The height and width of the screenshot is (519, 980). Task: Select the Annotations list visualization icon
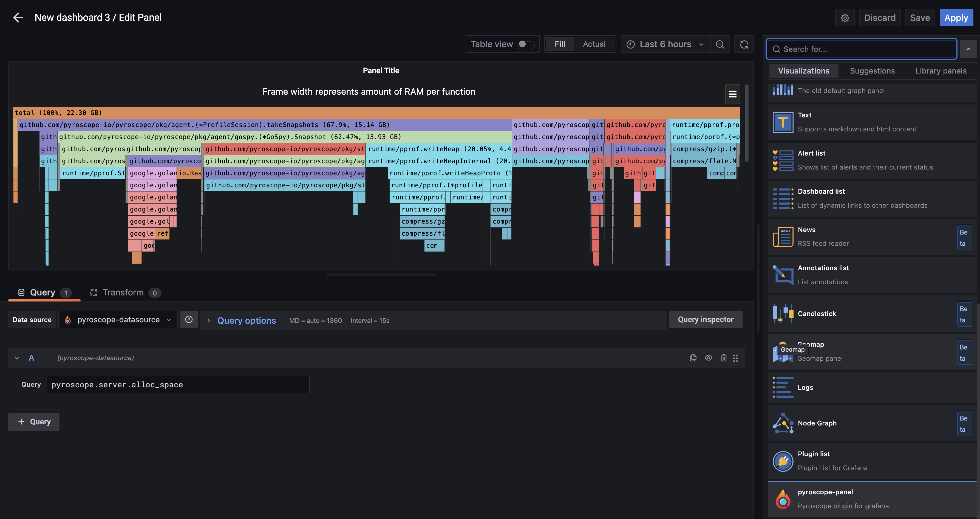tap(783, 275)
